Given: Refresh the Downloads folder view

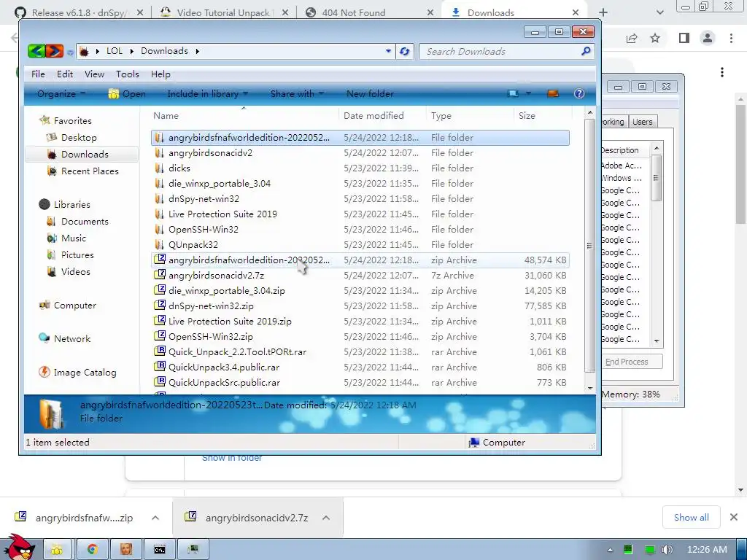Looking at the screenshot, I should (x=404, y=51).
